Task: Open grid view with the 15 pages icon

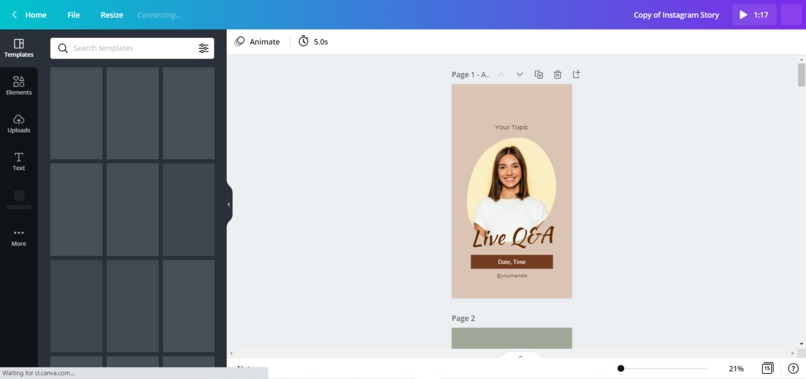Action: coord(767,368)
